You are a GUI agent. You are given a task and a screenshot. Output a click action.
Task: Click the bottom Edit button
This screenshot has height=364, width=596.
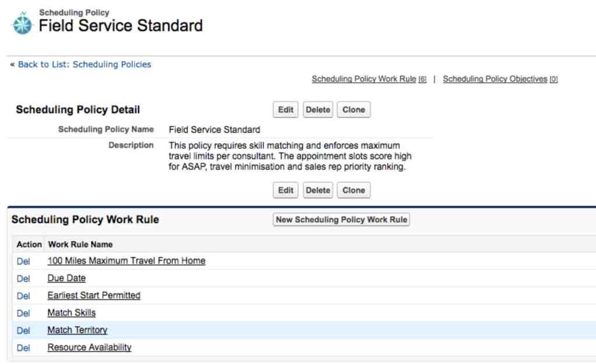286,190
